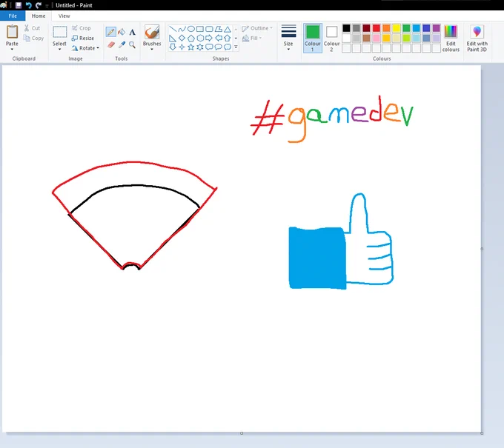
Task: Choose the Rounded rectangular callout shape
Action: point(209,47)
